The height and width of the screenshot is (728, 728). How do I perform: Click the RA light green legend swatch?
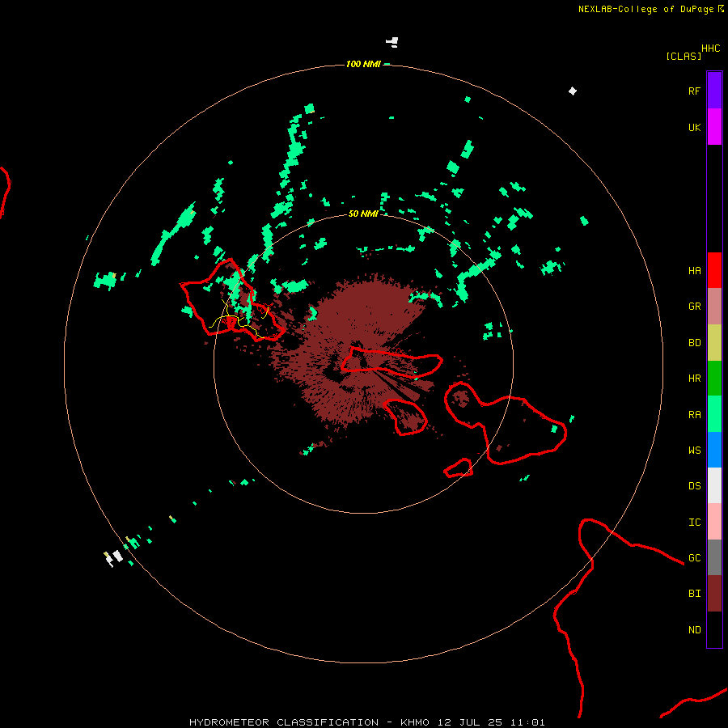tap(714, 414)
